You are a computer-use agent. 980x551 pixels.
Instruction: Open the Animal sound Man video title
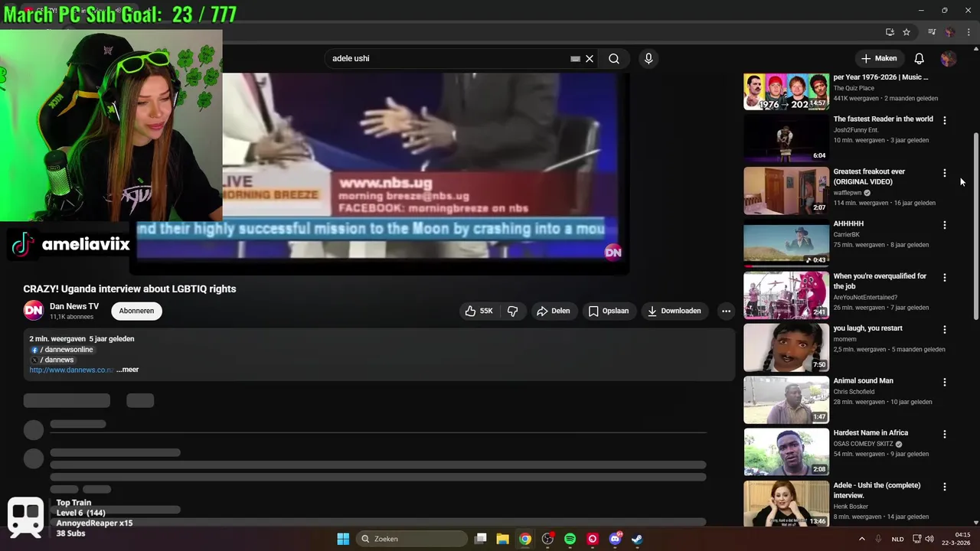pyautogui.click(x=863, y=380)
